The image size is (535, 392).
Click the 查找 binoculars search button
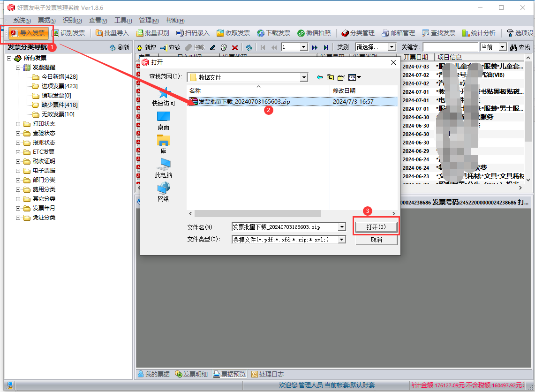point(520,47)
